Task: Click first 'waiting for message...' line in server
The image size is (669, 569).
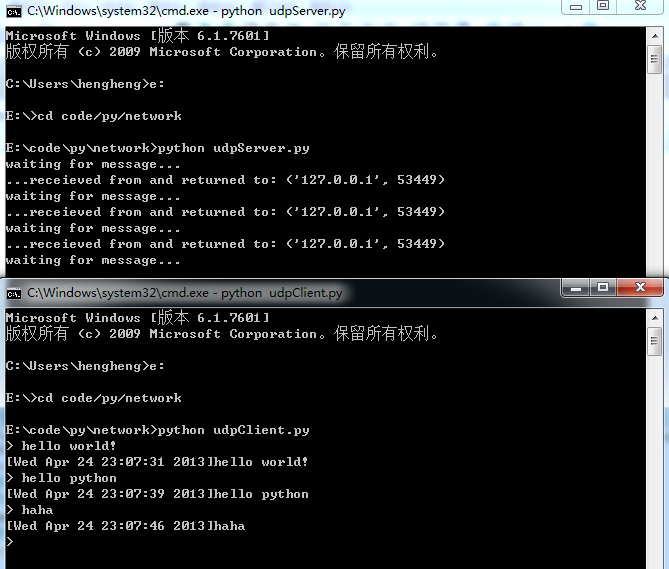Action: 93,164
